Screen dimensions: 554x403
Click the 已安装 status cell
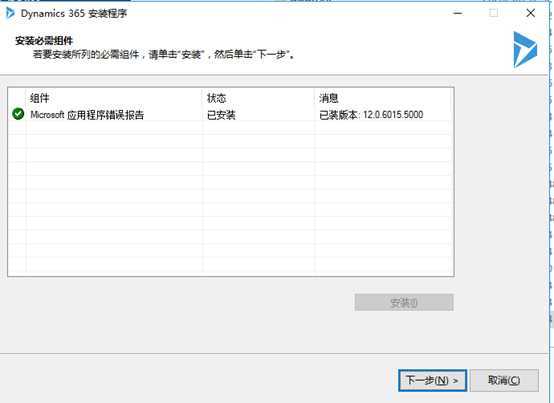tap(221, 115)
